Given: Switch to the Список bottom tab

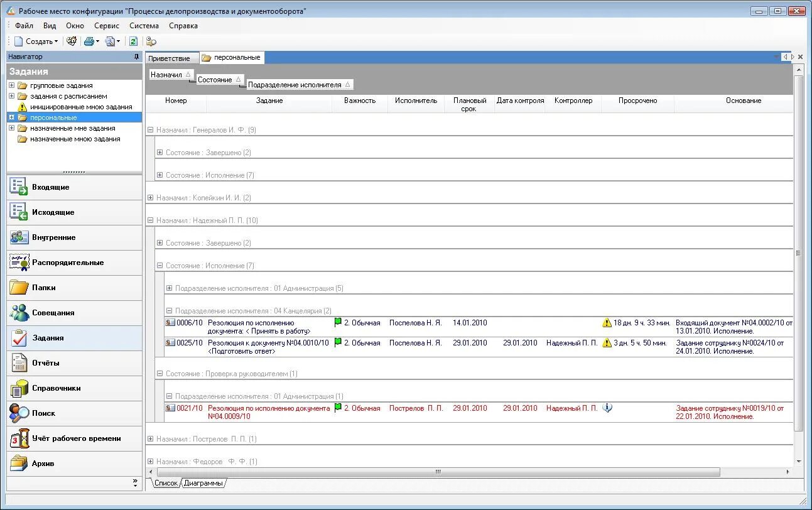Looking at the screenshot, I should [166, 483].
